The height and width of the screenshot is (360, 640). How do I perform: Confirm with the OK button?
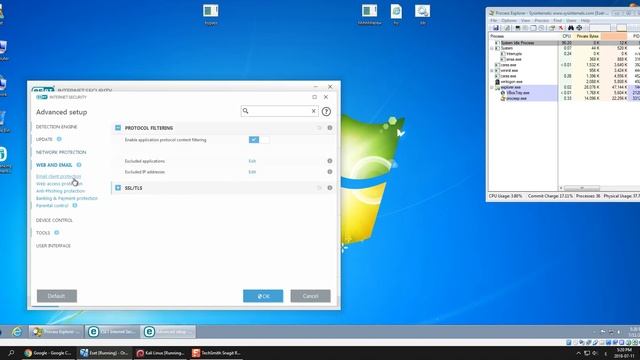263,296
